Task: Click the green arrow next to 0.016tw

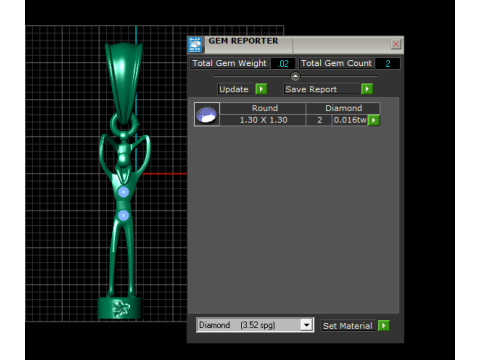Action: 374,120
